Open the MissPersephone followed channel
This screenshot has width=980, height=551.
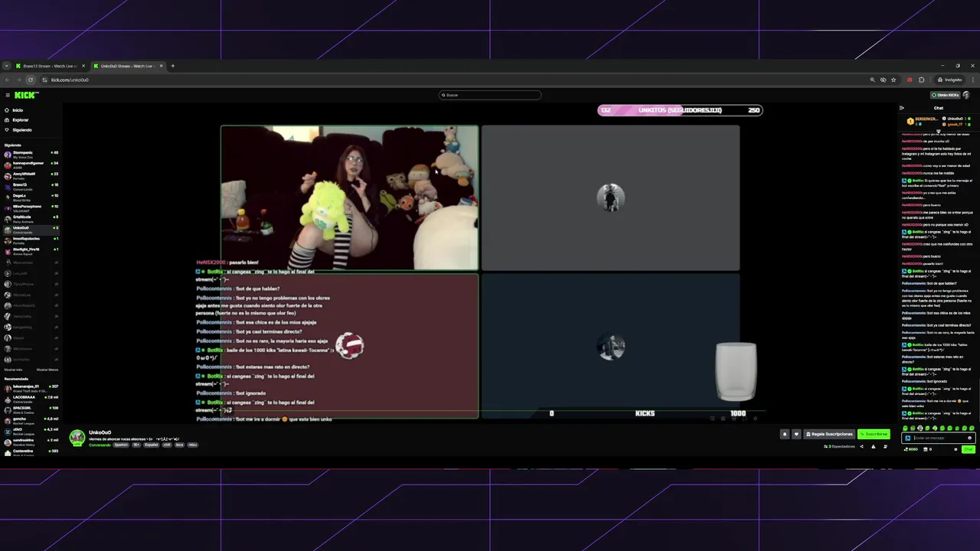point(31,207)
